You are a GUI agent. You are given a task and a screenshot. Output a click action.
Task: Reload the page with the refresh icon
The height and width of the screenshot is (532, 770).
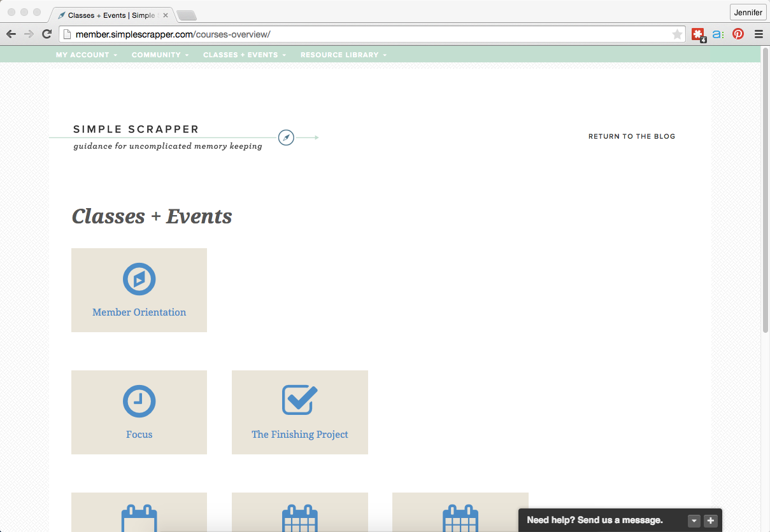coord(46,34)
